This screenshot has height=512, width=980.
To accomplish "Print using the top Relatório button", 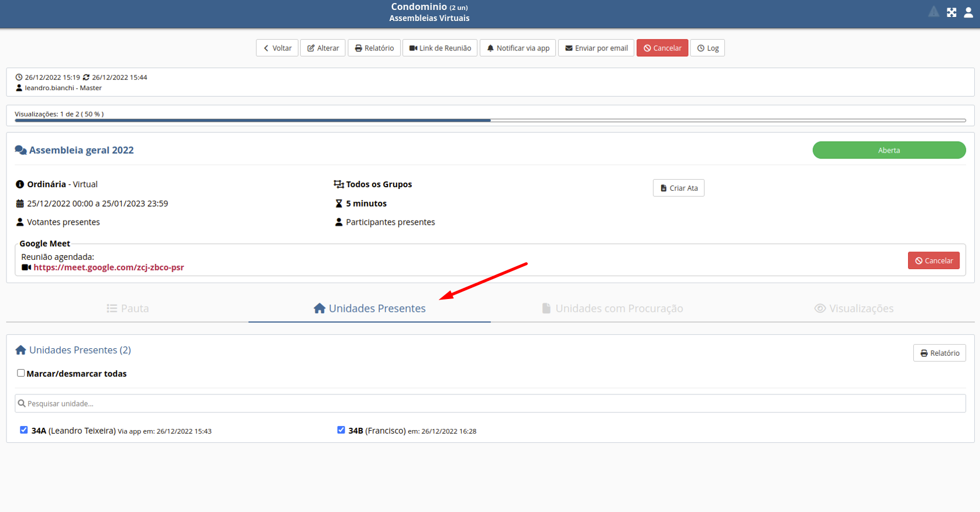I will coord(374,48).
